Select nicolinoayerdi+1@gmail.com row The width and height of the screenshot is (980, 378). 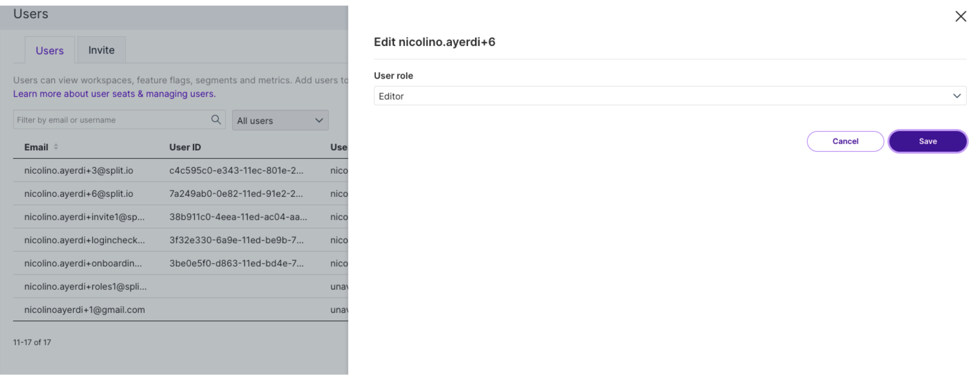click(84, 310)
